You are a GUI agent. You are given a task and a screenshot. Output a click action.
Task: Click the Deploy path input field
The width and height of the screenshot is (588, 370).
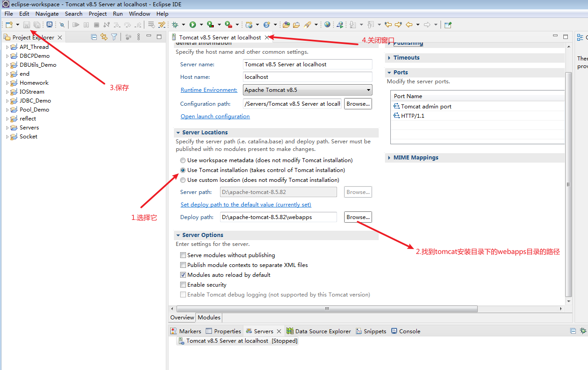[278, 217]
